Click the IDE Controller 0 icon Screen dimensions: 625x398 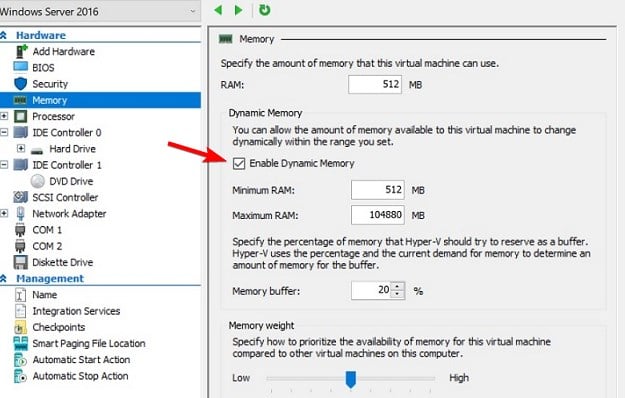[20, 132]
